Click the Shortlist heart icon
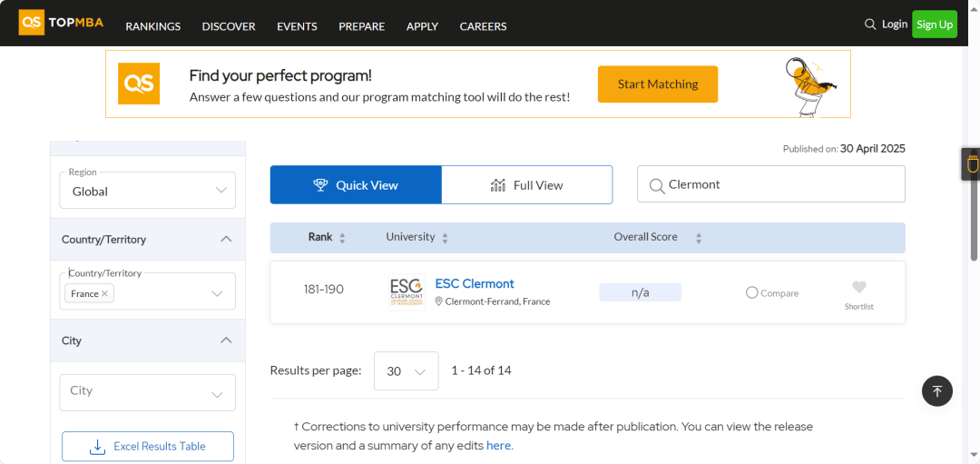 [858, 287]
